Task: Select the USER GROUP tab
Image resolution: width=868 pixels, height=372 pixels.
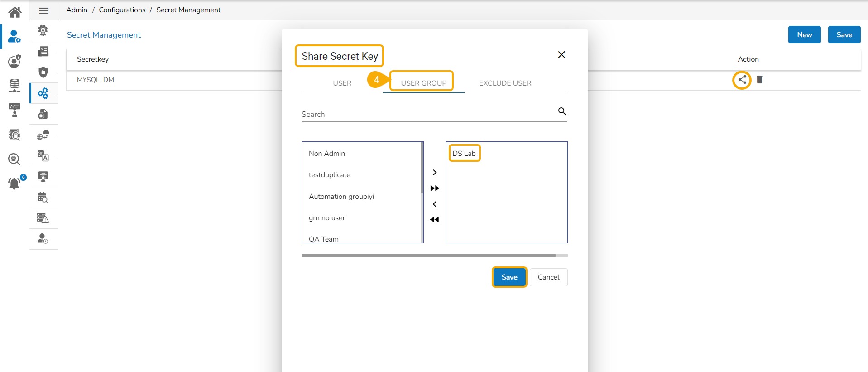Action: pyautogui.click(x=424, y=83)
